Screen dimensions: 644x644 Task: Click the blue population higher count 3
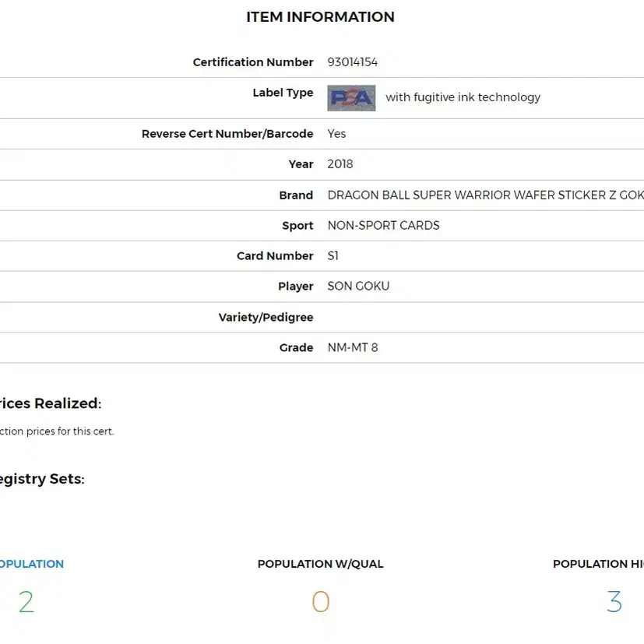coord(614,602)
